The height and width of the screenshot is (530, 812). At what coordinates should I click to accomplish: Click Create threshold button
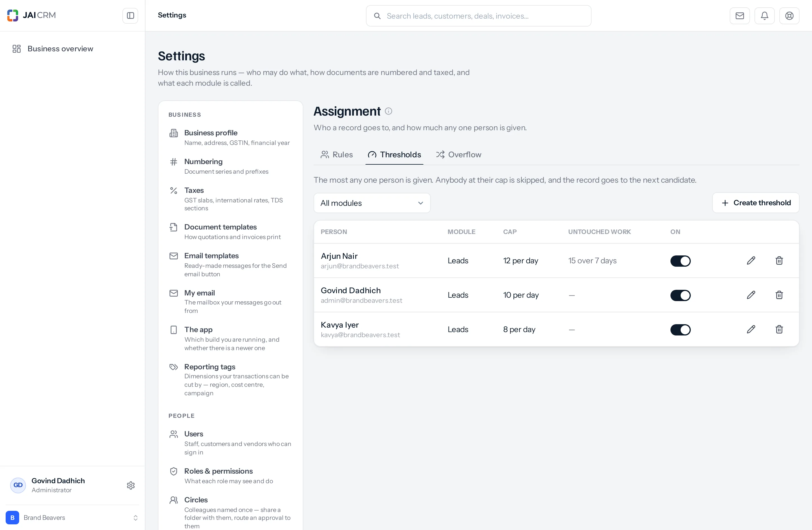tap(756, 203)
